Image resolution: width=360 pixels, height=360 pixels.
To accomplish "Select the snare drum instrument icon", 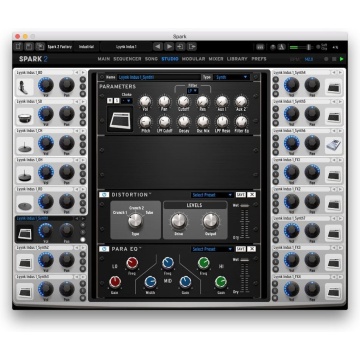I will [x=25, y=115].
